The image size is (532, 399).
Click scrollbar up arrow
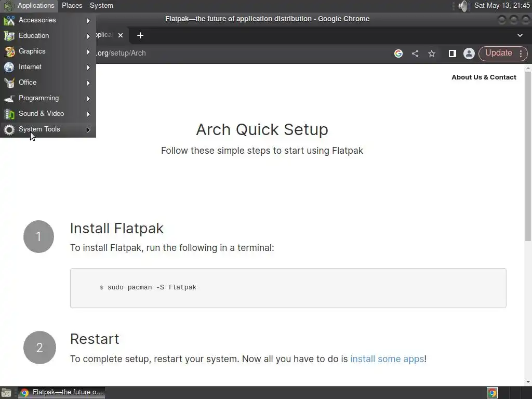click(528, 68)
